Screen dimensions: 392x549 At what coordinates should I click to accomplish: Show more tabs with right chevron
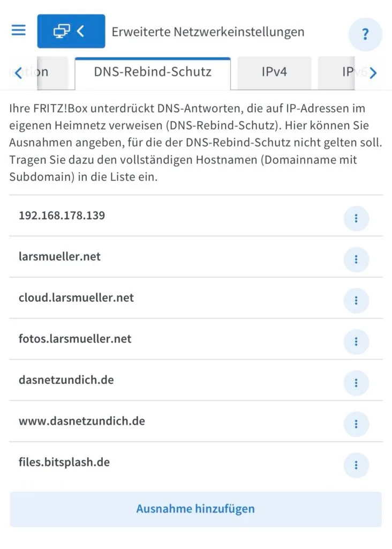pyautogui.click(x=373, y=73)
